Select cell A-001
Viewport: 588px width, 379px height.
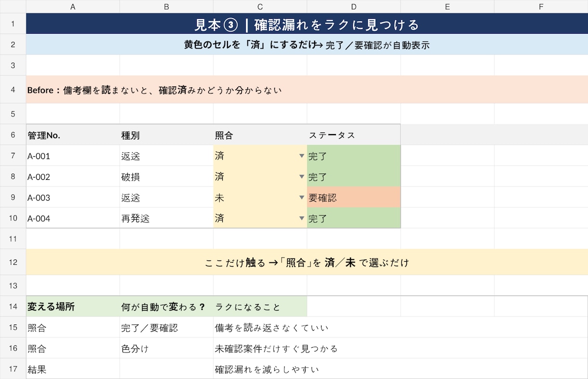pyautogui.click(x=73, y=156)
